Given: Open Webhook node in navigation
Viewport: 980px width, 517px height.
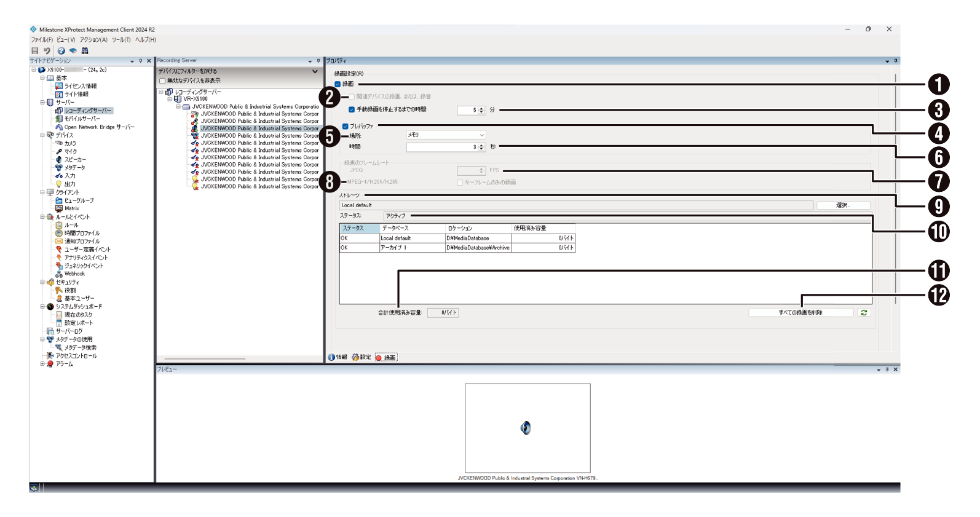Looking at the screenshot, I should (74, 274).
